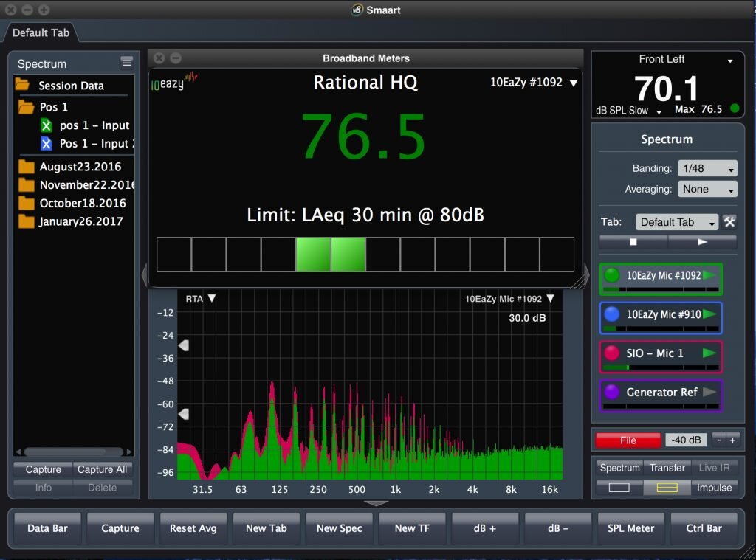
Task: Toggle the Pos 1 – Input 2 blue checkbox
Action: (47, 144)
